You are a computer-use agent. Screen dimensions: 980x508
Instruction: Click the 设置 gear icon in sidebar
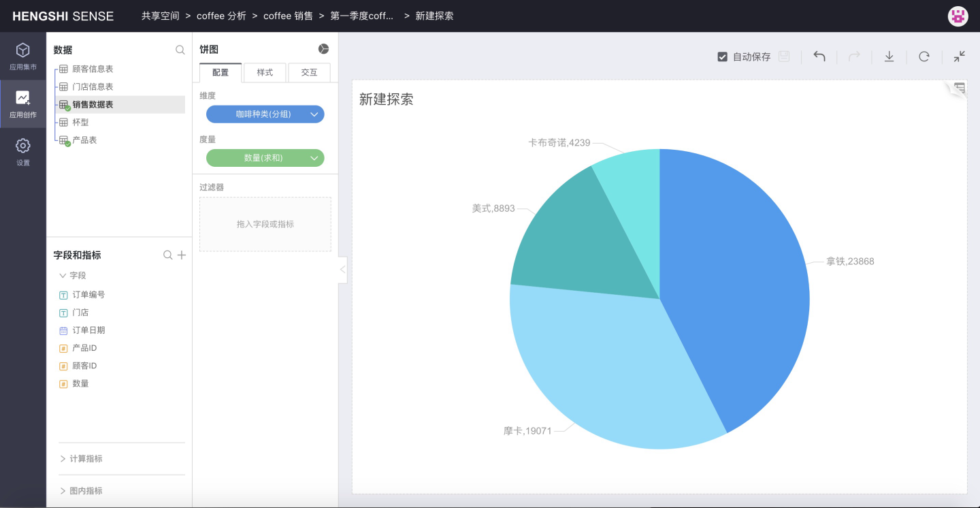[x=23, y=151]
